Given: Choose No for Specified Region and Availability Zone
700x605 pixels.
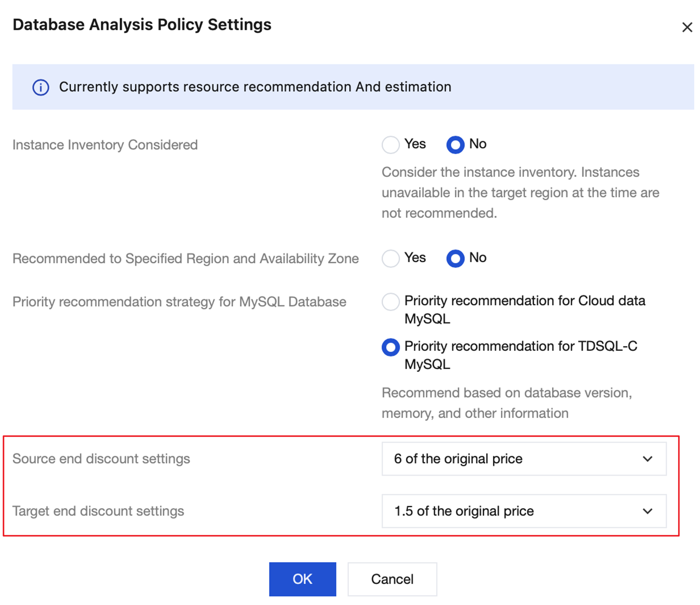Looking at the screenshot, I should pos(455,258).
